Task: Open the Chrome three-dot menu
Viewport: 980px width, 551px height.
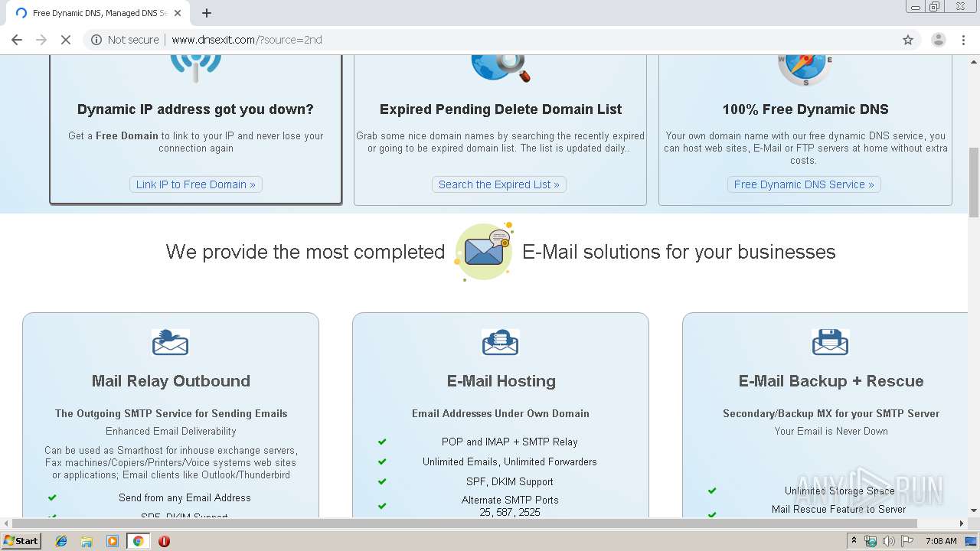Action: [x=964, y=40]
